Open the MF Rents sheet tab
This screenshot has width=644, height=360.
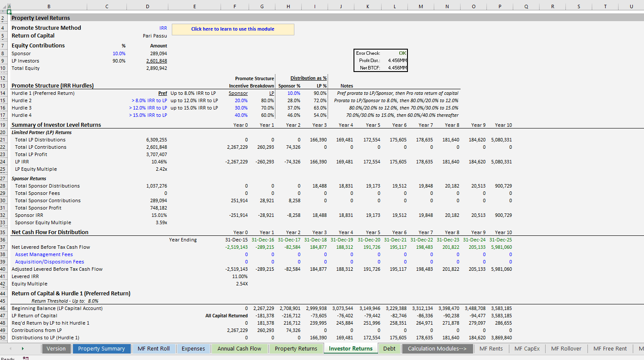tap(491, 348)
